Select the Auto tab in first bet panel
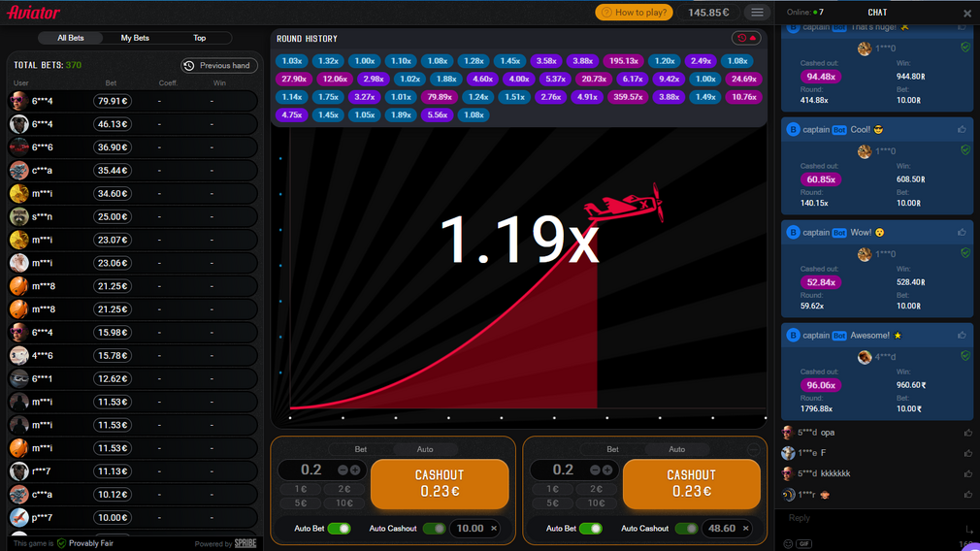The height and width of the screenshot is (551, 980). 425,449
